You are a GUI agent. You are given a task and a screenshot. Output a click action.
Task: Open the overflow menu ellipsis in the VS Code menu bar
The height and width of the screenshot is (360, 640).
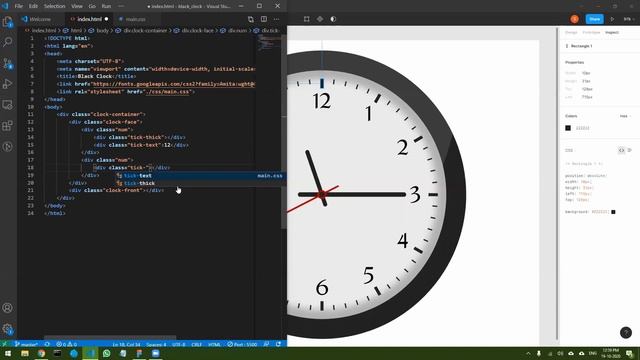(x=121, y=6)
